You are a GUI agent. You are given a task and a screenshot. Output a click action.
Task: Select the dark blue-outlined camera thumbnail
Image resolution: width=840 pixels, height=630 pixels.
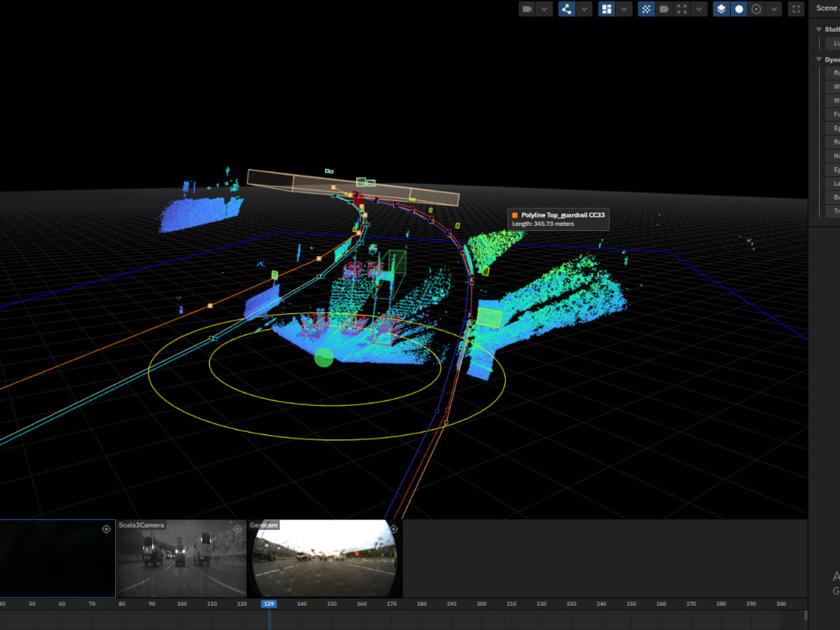(x=57, y=559)
